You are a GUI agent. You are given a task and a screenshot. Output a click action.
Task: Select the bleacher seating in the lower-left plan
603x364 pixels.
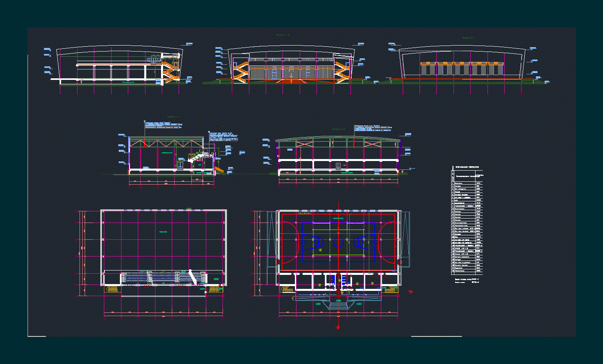click(x=162, y=278)
